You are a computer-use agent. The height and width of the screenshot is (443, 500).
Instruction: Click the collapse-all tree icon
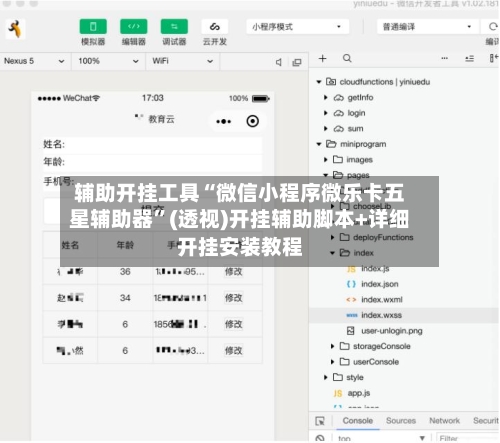pos(470,59)
